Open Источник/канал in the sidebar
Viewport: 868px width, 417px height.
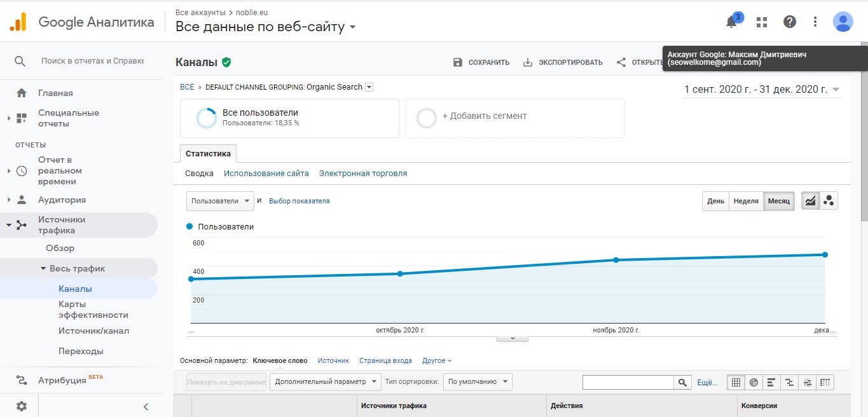(93, 331)
